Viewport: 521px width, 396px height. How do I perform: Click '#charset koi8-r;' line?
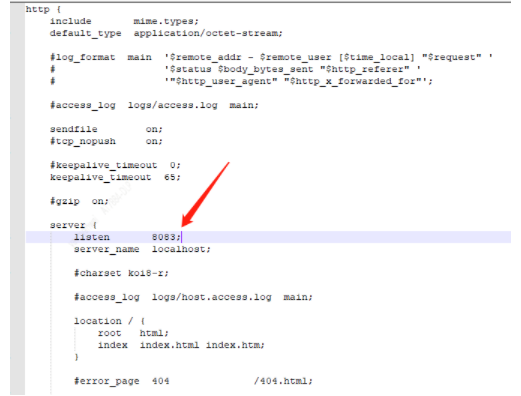click(121, 273)
